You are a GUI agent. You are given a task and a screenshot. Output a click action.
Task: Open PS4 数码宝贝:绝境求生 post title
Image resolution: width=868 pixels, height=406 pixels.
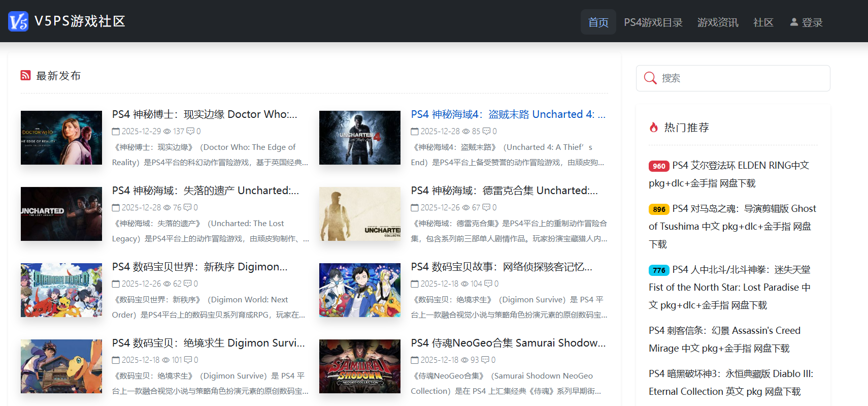(209, 343)
